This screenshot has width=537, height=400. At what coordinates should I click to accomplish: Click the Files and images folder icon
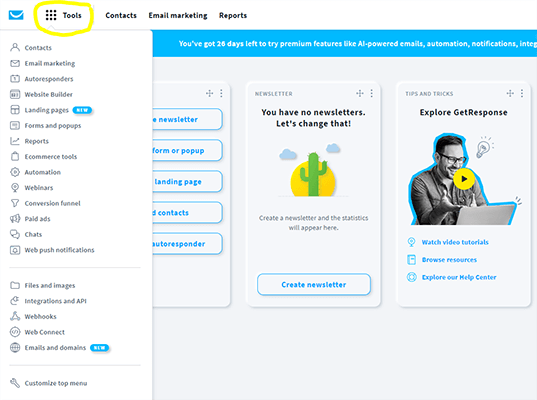(x=15, y=285)
